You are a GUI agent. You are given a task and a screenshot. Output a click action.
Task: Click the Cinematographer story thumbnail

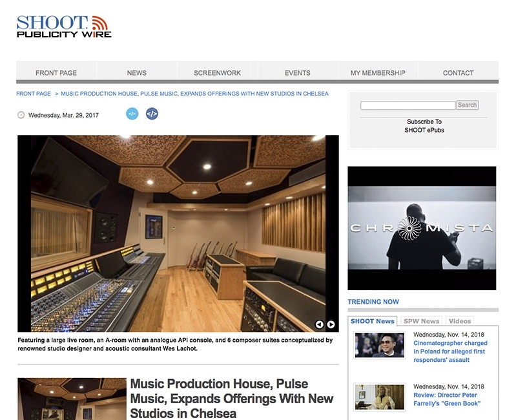[x=380, y=345]
